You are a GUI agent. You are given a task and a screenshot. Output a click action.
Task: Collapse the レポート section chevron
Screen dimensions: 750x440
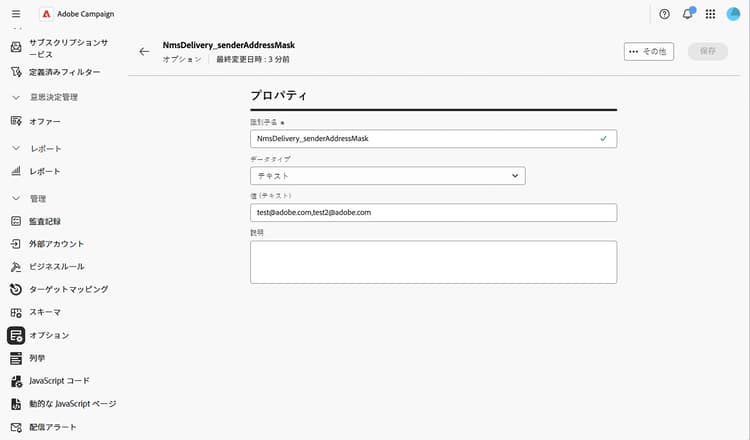[x=16, y=148]
